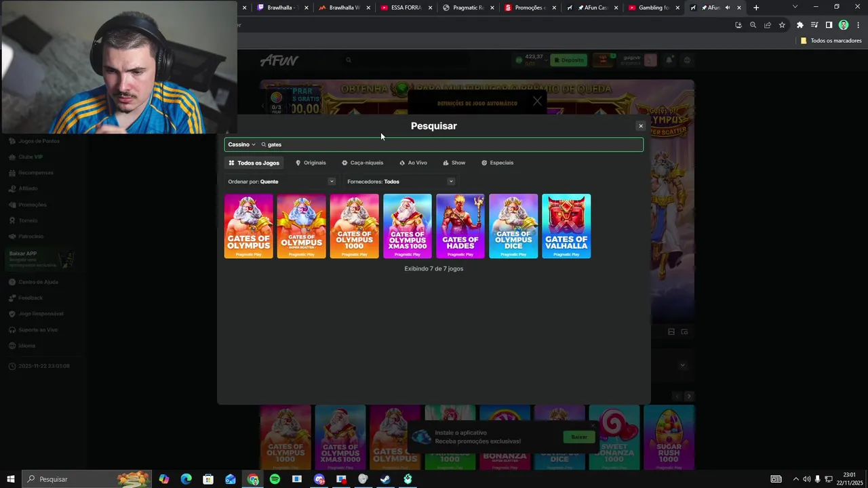Click the search magnifier icon in the AFun header
Image resolution: width=868 pixels, height=488 pixels.
pos(349,60)
